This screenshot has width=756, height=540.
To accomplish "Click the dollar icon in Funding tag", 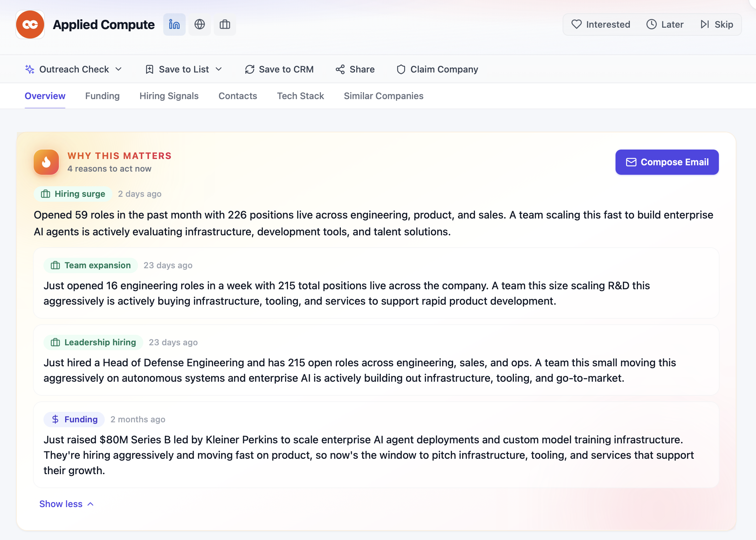I will (x=55, y=420).
